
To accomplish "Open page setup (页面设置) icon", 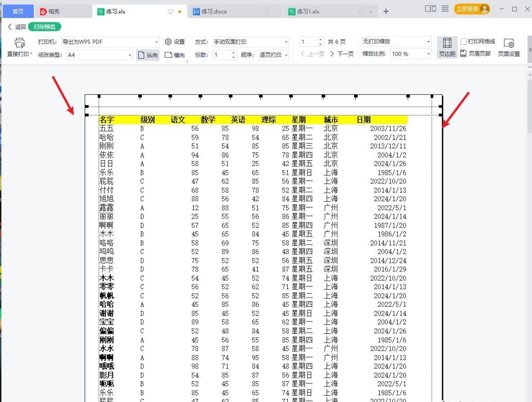I will (x=509, y=47).
